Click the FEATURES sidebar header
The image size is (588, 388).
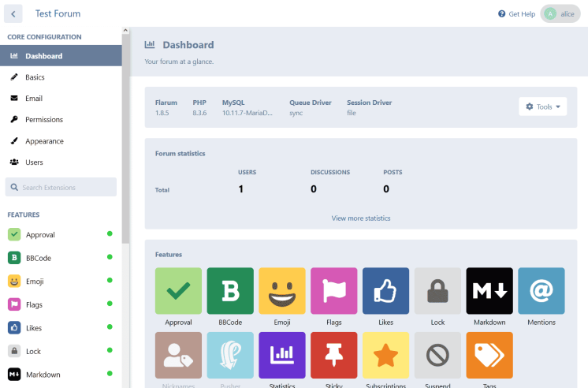[x=23, y=215]
